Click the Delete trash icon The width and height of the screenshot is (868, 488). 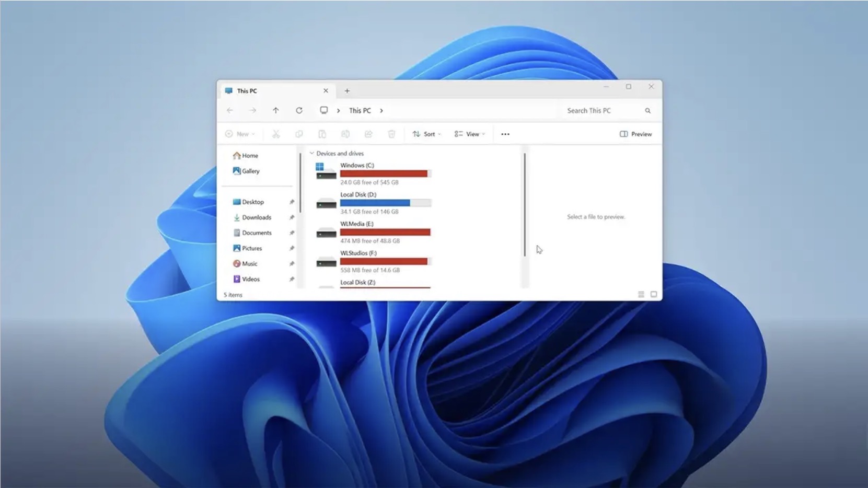point(391,134)
